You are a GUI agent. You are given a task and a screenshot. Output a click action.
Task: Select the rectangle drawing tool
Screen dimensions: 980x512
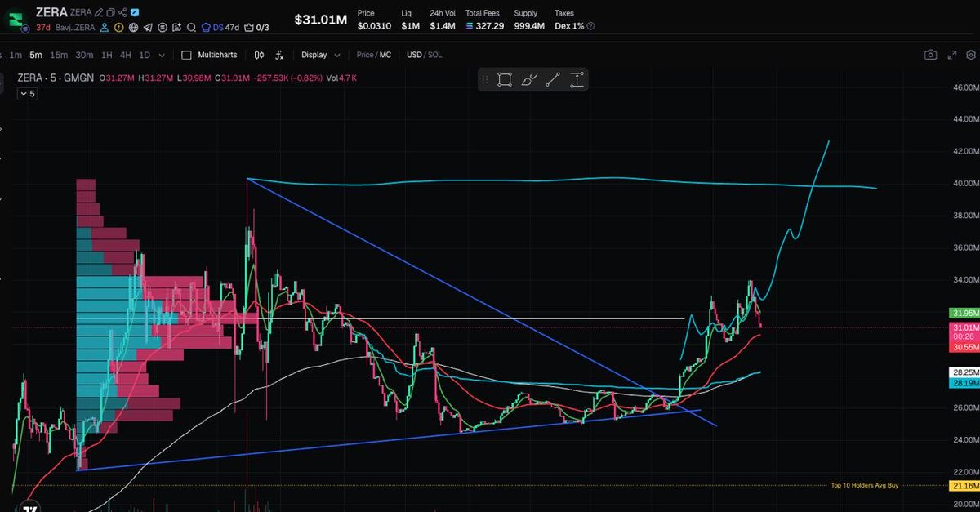tap(505, 79)
